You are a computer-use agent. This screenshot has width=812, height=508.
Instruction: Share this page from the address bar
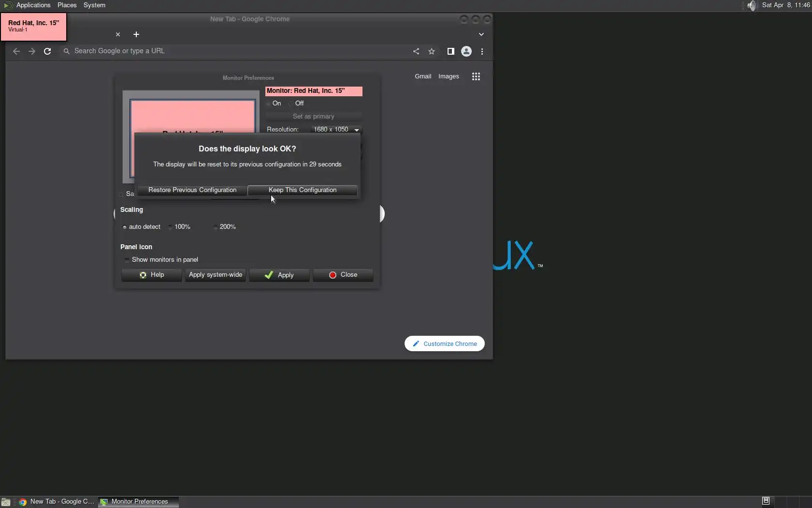tap(416, 51)
